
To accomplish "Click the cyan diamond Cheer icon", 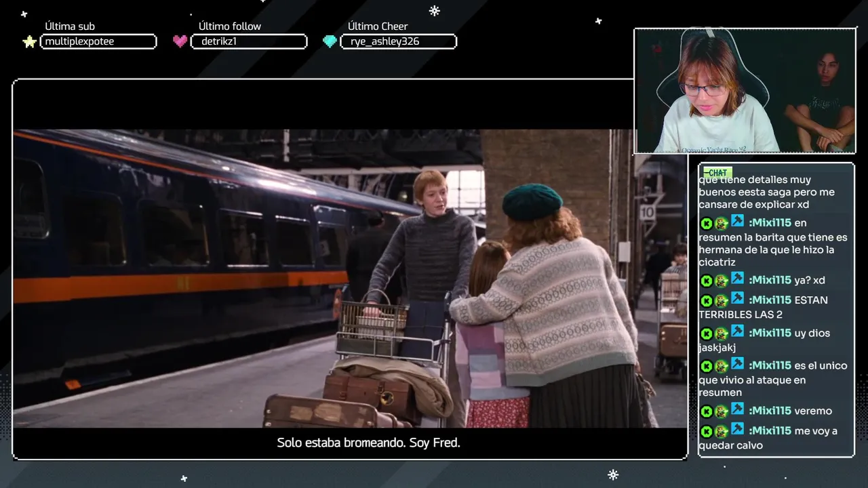I will click(330, 41).
